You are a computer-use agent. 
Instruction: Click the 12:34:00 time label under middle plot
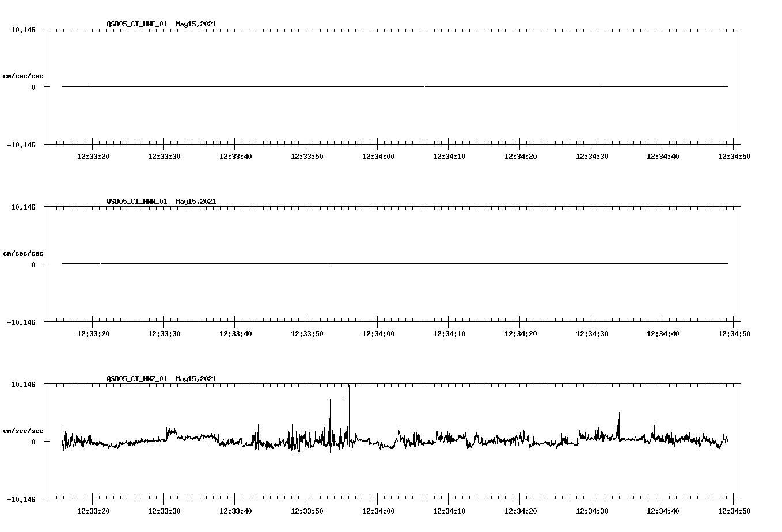[x=378, y=333]
